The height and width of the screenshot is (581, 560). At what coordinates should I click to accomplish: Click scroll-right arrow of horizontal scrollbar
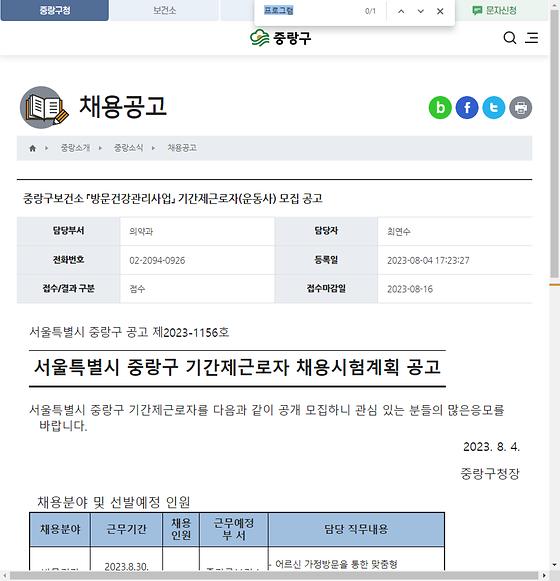(544, 575)
